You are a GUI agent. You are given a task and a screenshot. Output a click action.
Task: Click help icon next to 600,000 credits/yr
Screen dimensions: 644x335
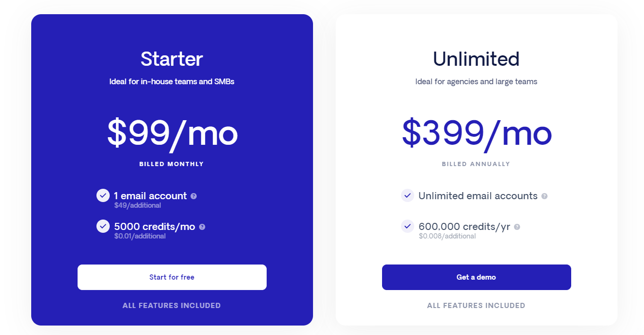(517, 227)
